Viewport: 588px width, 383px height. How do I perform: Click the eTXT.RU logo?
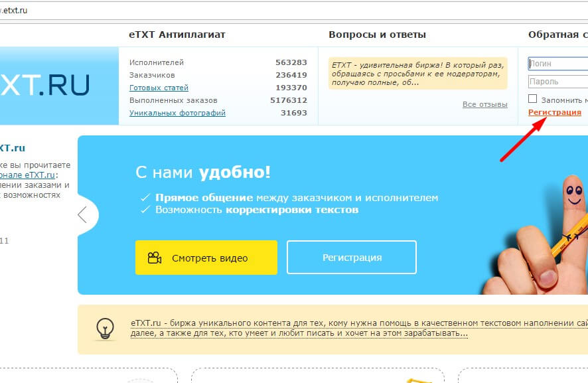tap(44, 85)
